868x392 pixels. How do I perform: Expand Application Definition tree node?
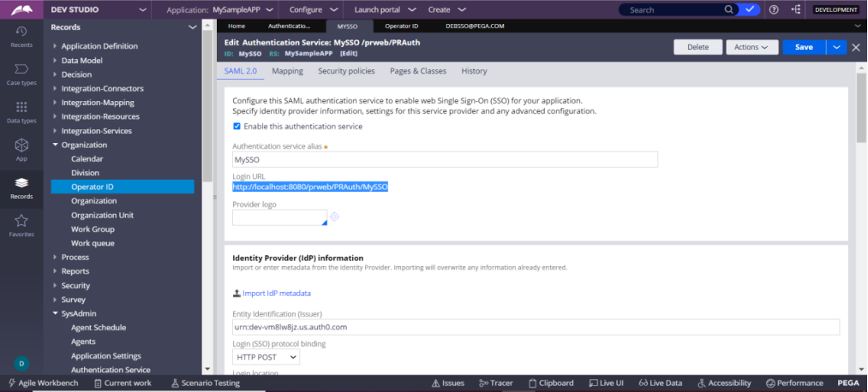point(55,46)
